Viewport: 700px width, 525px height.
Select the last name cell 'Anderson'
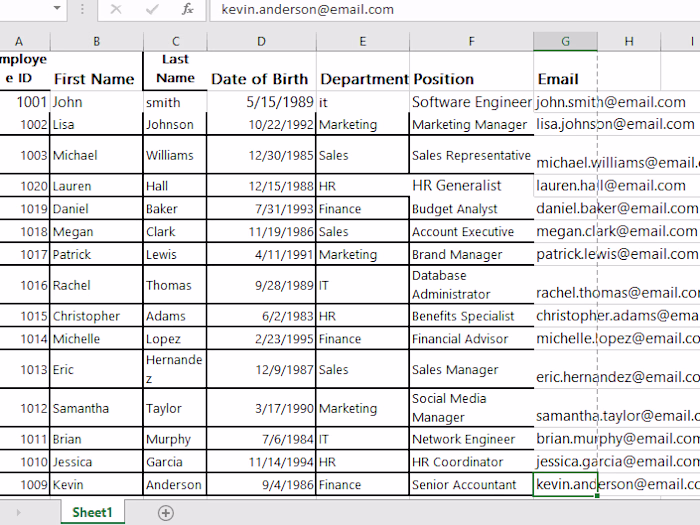(x=175, y=484)
